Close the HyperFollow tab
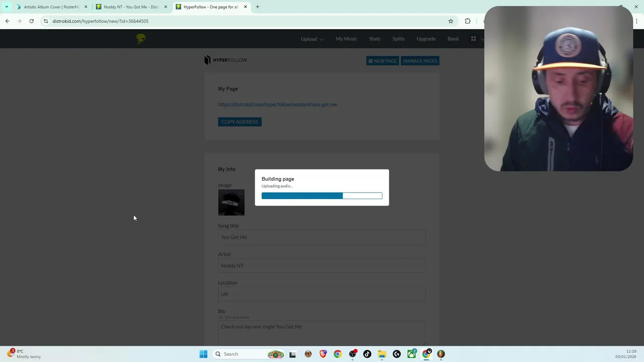Screen dimensions: 644x362 (246, 7)
